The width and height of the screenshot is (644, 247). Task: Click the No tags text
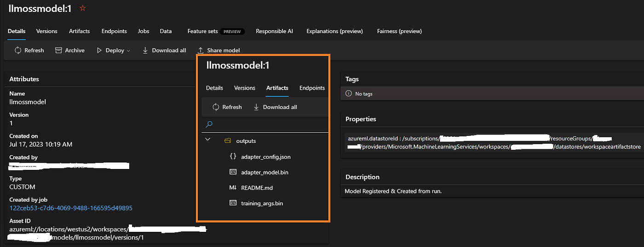(x=364, y=94)
